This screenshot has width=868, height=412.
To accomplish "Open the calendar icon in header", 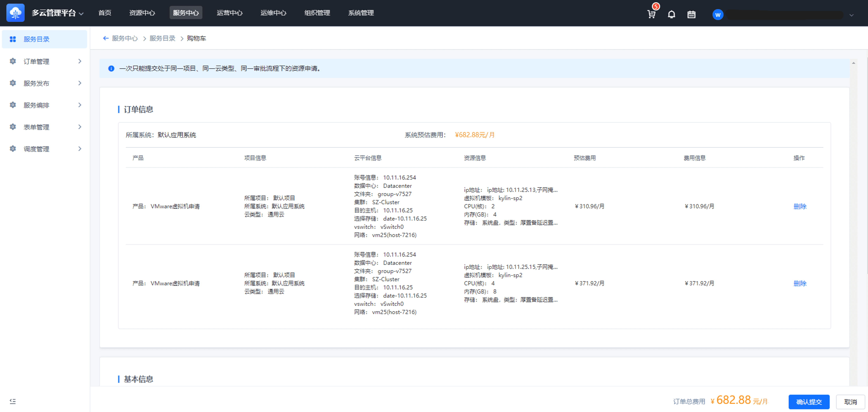I will coord(691,14).
